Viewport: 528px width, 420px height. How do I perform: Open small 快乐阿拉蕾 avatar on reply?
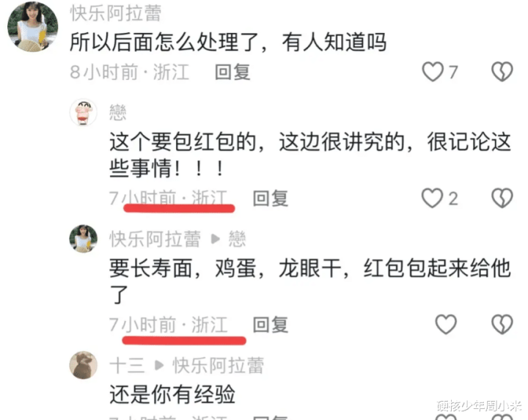(84, 239)
